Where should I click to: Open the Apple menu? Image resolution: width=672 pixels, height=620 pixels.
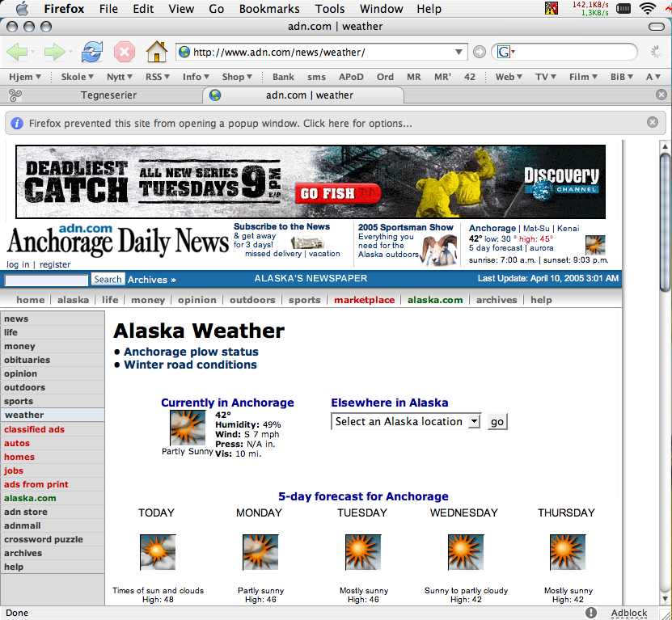tap(23, 9)
